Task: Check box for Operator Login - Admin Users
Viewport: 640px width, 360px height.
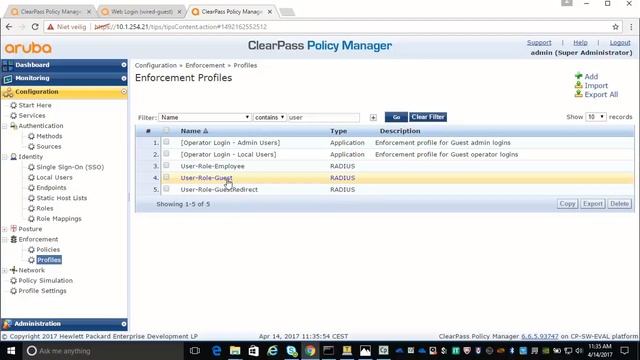Action: 166,142
